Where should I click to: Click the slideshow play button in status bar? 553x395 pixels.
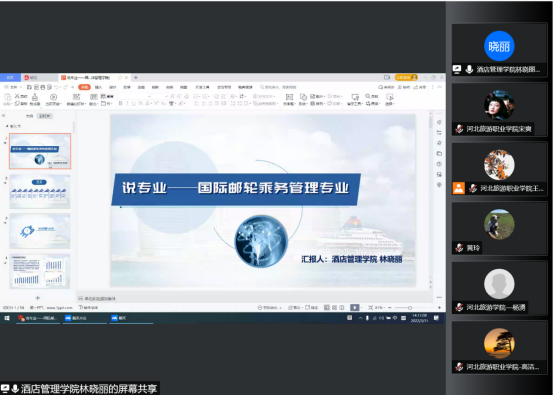[x=354, y=308]
